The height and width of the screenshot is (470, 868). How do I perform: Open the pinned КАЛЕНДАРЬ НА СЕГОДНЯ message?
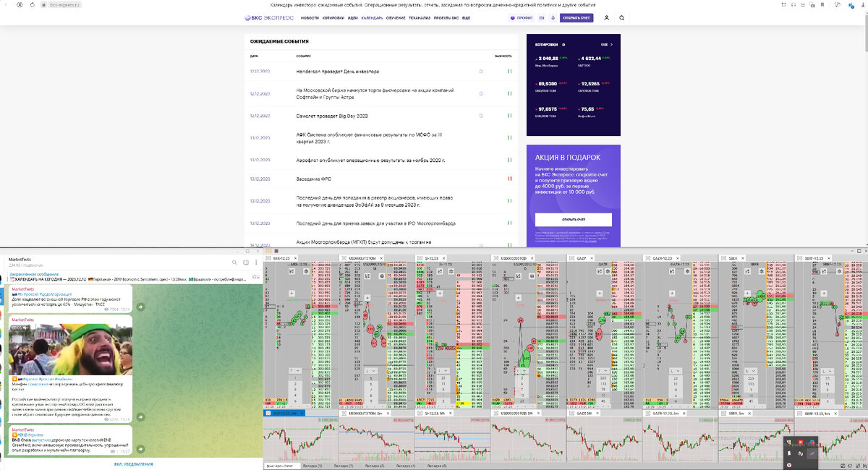[127, 276]
